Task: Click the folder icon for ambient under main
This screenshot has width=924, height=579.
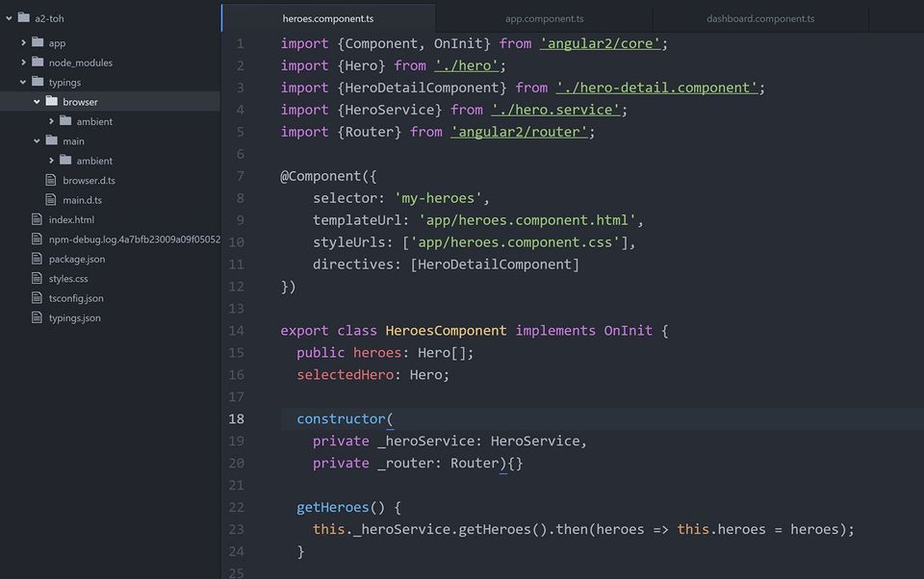Action: (x=67, y=160)
